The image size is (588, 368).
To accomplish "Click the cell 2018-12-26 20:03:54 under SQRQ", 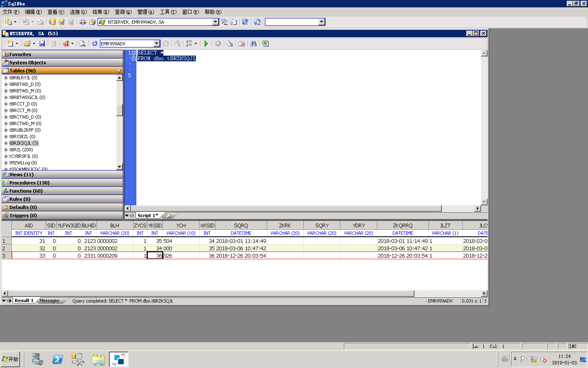I will click(x=241, y=256).
